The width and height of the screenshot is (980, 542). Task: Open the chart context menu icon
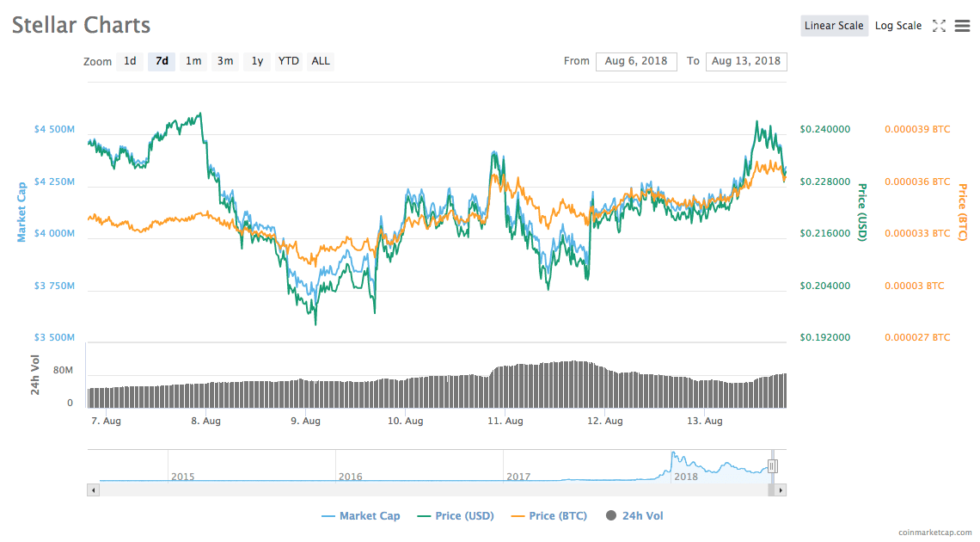(962, 26)
